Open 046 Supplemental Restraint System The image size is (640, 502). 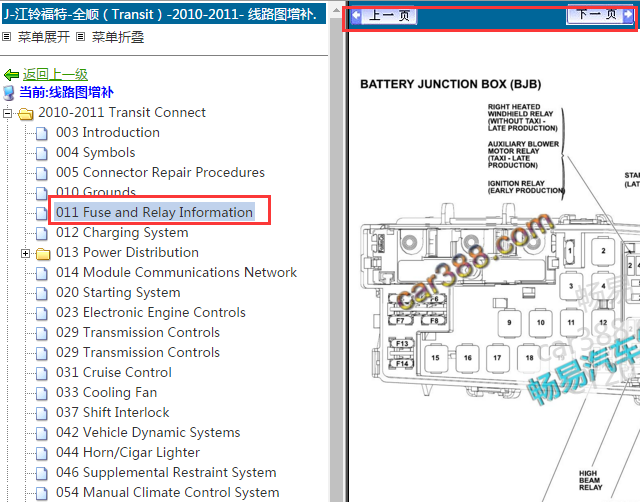166,473
